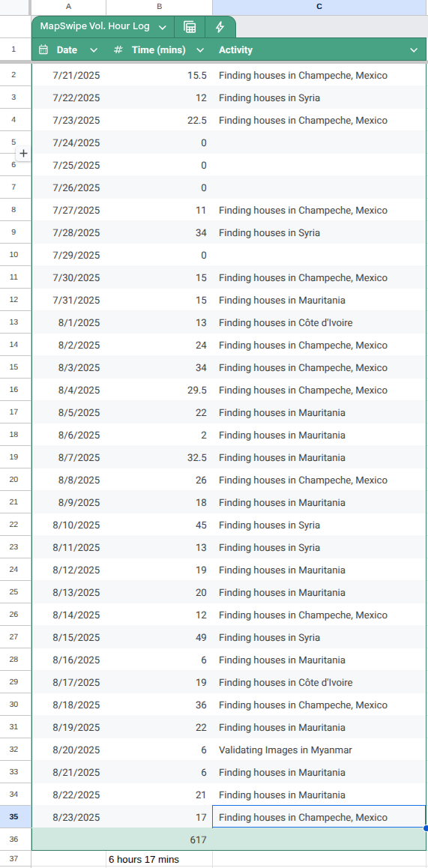Select the Validating Images in Myanmar cell
Image resolution: width=428 pixels, height=868 pixels.
[x=319, y=750]
